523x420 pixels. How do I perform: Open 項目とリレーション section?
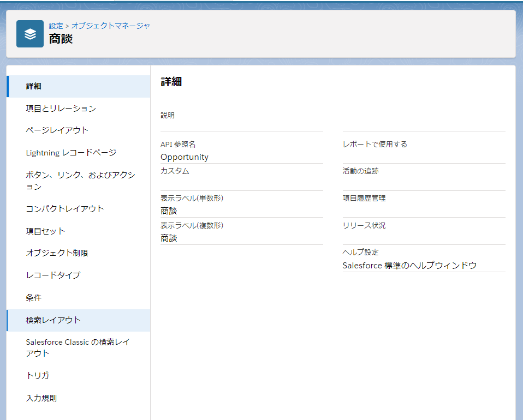(79, 109)
